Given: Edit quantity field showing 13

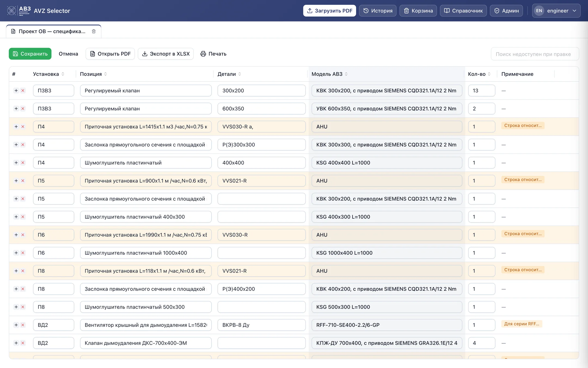Looking at the screenshot, I should tap(482, 91).
